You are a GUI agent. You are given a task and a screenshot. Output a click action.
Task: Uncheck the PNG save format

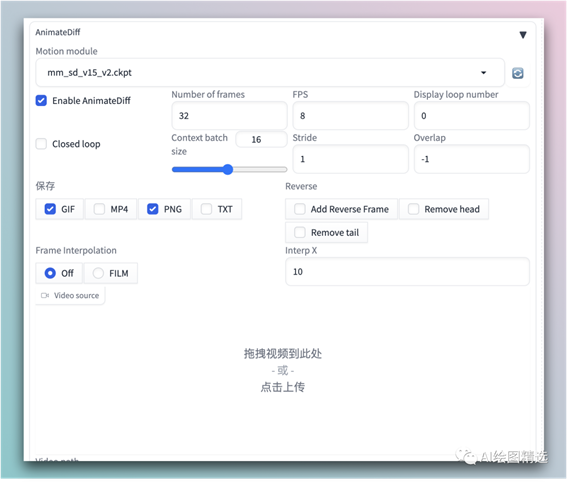pyautogui.click(x=153, y=209)
